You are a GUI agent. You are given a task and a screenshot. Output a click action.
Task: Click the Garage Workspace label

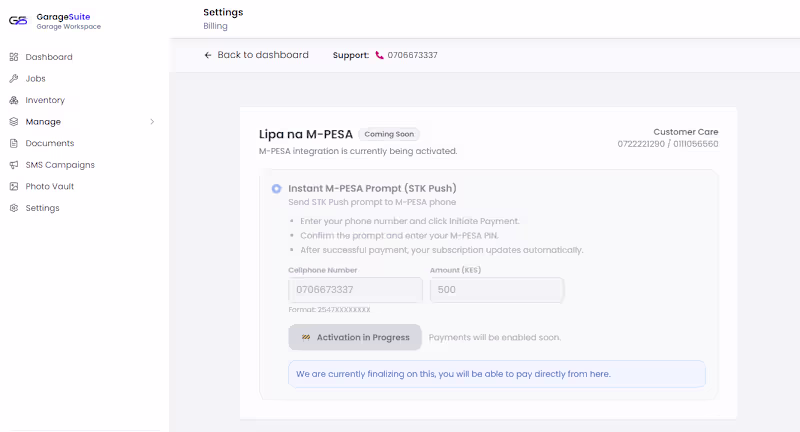68,27
